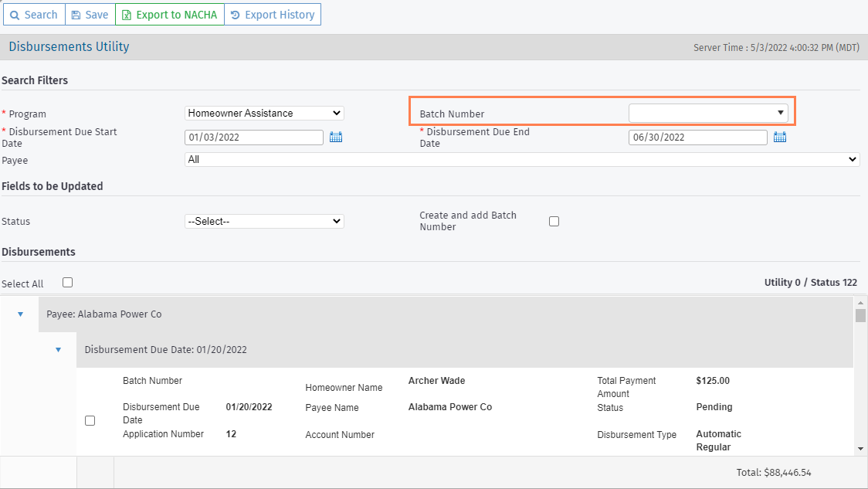Image resolution: width=868 pixels, height=489 pixels.
Task: Click the Search magnifier button
Action: pyautogui.click(x=33, y=15)
